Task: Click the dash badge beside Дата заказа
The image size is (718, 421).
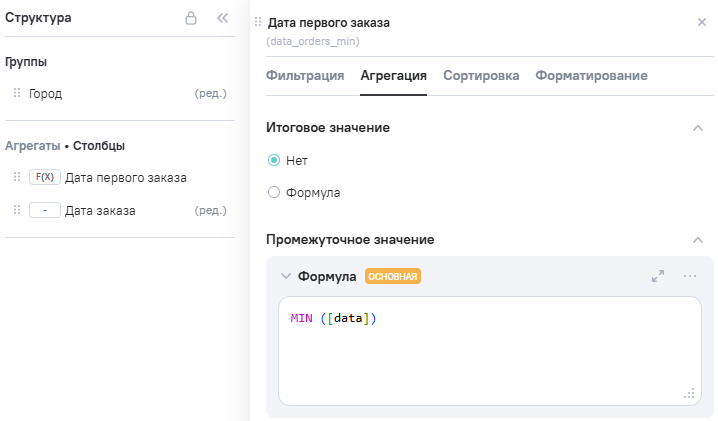Action: pos(44,210)
